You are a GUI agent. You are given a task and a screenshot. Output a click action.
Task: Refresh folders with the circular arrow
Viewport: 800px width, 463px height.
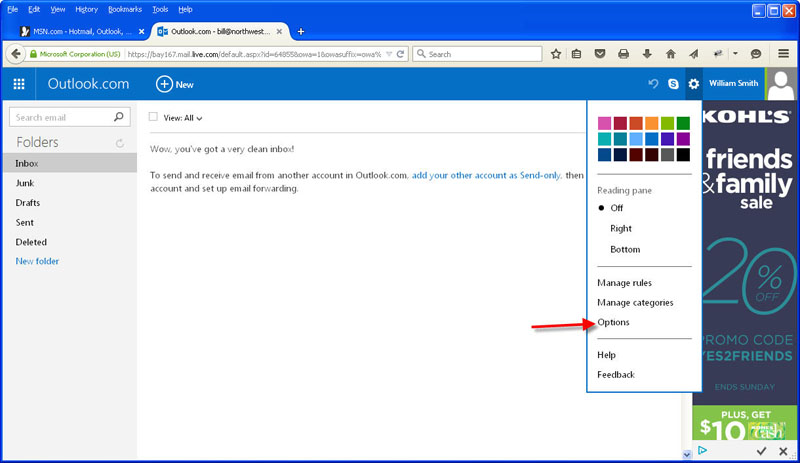pyautogui.click(x=120, y=143)
